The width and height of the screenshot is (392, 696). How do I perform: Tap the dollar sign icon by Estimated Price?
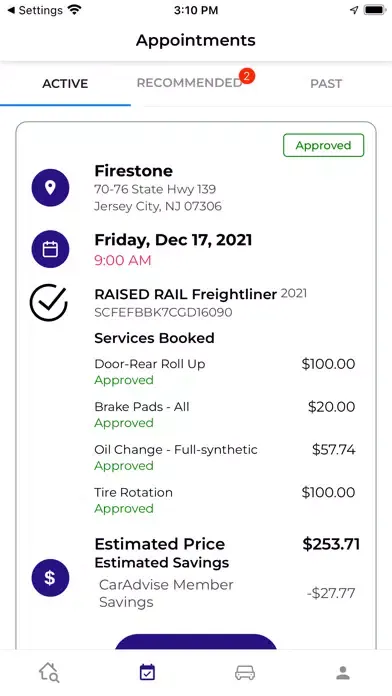[50, 578]
